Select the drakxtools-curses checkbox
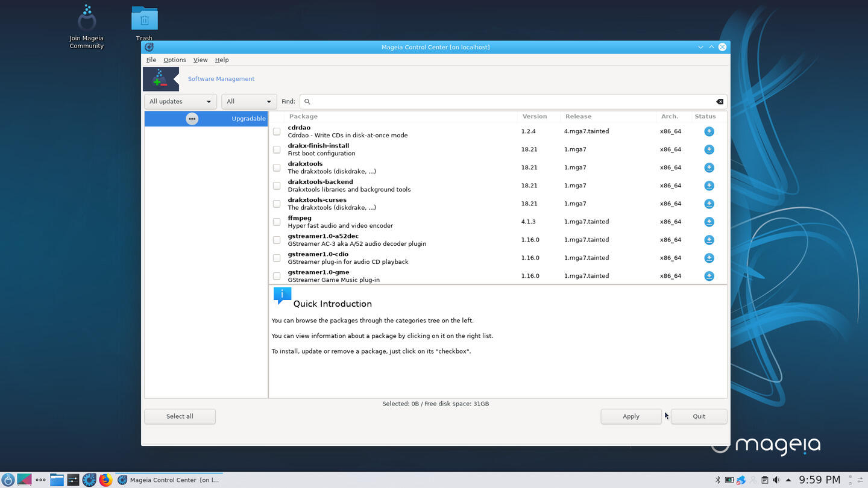 tap(277, 204)
